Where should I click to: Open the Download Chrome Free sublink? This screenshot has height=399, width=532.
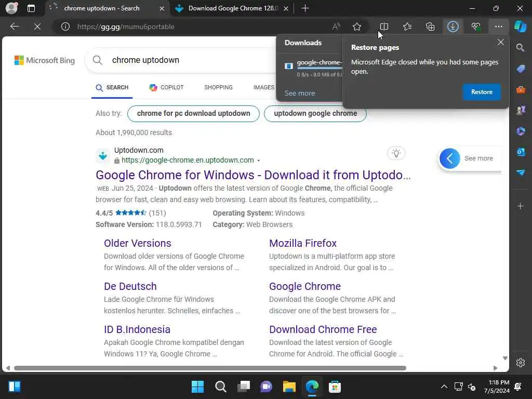(323, 329)
